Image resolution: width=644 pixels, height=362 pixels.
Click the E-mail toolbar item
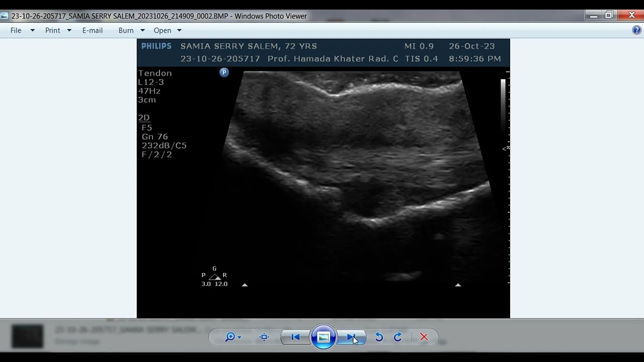tap(93, 30)
